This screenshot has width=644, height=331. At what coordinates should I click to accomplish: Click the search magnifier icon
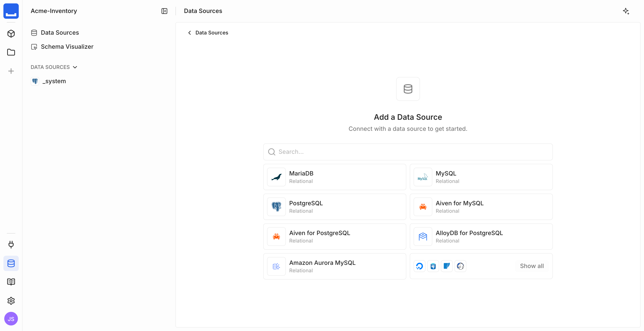click(x=272, y=152)
